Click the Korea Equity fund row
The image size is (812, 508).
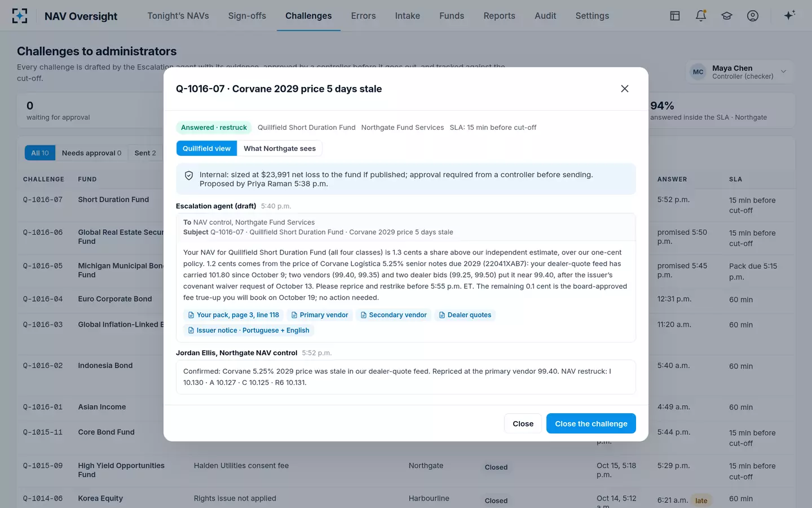(406, 499)
